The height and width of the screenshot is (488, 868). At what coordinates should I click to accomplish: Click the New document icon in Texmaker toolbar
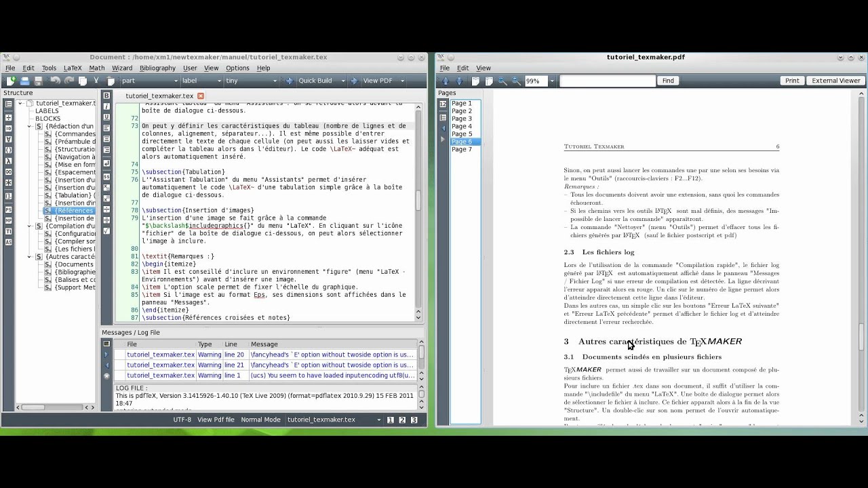[x=11, y=81]
